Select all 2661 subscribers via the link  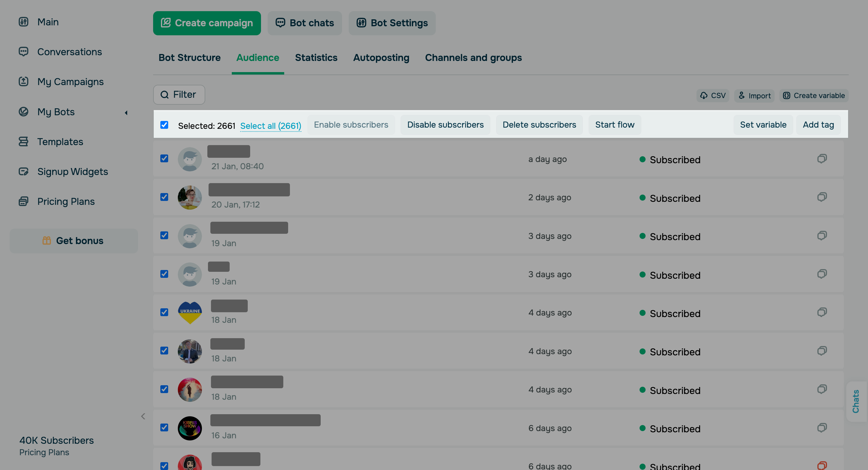pyautogui.click(x=271, y=126)
